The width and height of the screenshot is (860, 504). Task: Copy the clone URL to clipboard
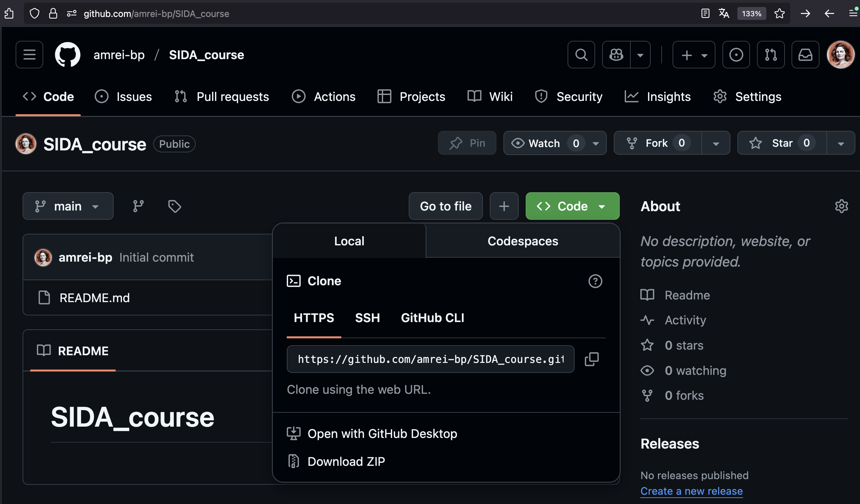pyautogui.click(x=591, y=359)
